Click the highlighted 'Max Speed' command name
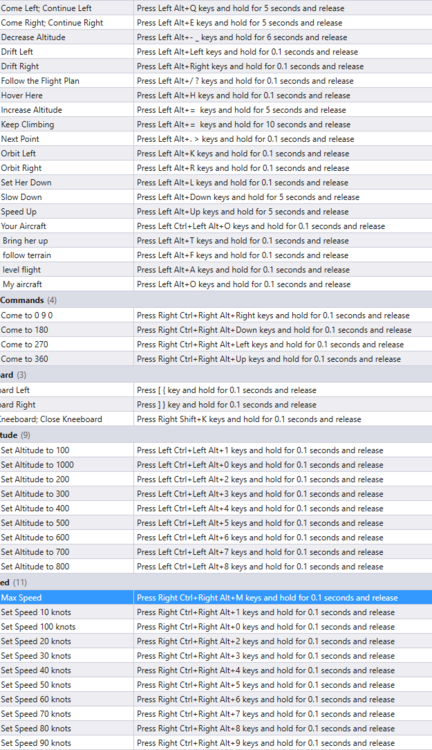Image resolution: width=432 pixels, height=750 pixels. point(21,597)
